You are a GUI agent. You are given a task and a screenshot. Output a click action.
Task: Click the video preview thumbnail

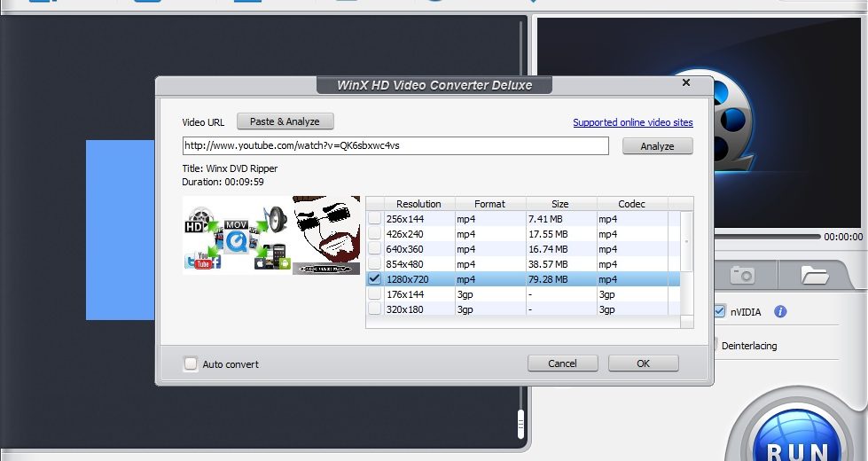tap(271, 235)
